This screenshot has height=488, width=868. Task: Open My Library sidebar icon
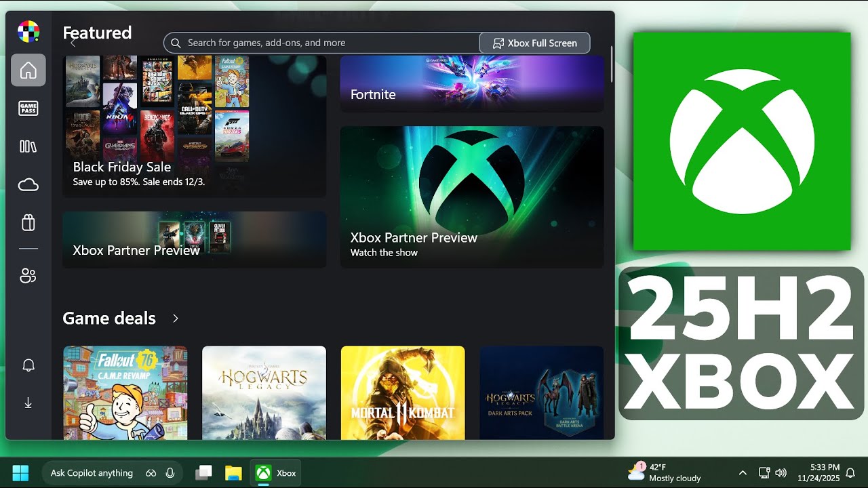click(28, 146)
